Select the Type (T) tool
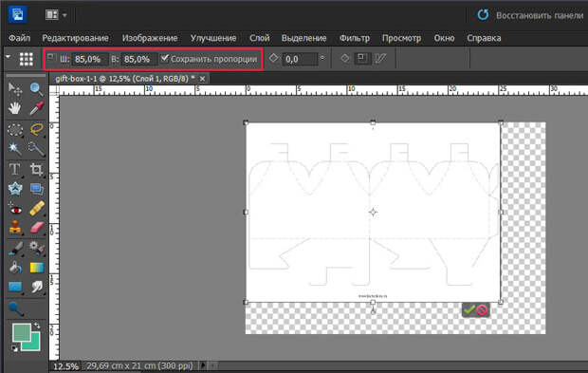The image size is (588, 373). coord(15,170)
